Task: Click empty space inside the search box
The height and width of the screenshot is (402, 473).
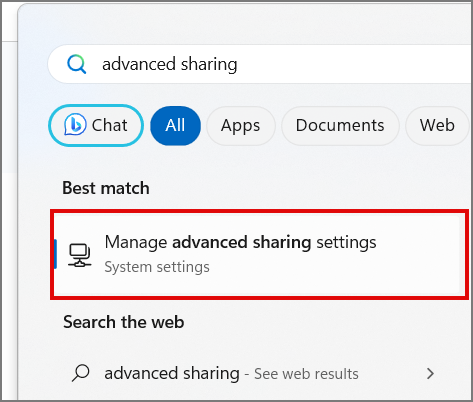Action: pyautogui.click(x=353, y=64)
